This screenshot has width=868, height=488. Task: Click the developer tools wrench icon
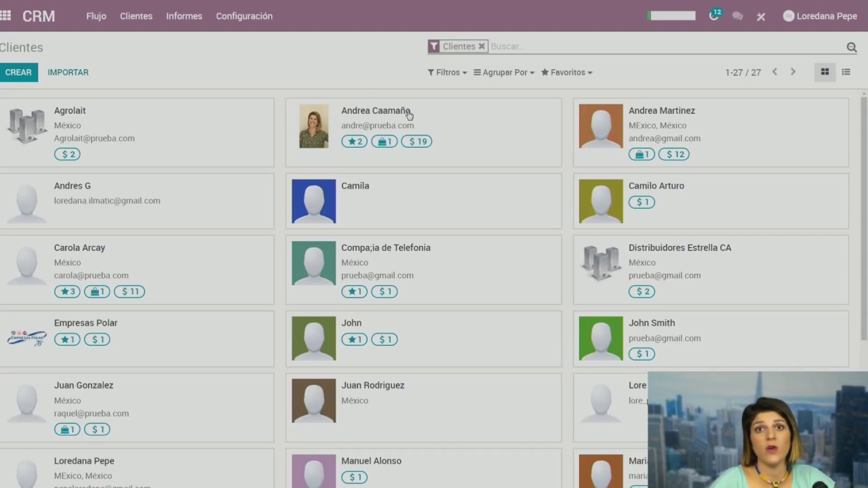click(x=761, y=16)
